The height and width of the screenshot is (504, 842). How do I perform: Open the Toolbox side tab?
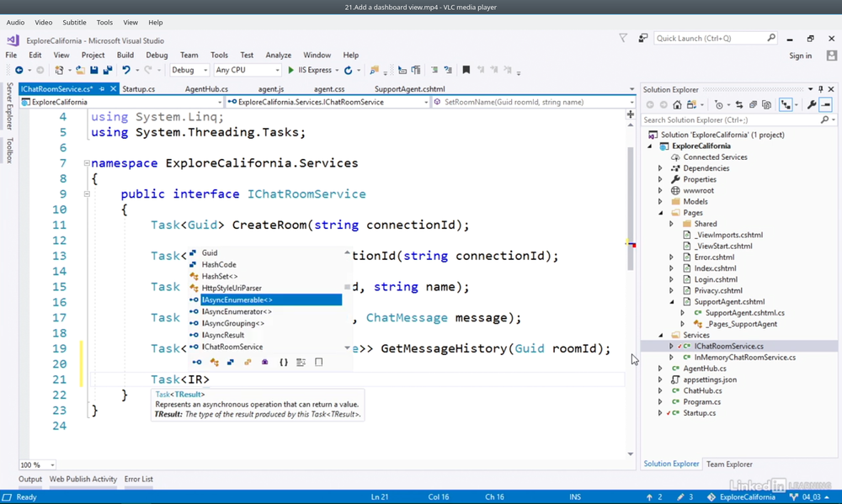9,151
